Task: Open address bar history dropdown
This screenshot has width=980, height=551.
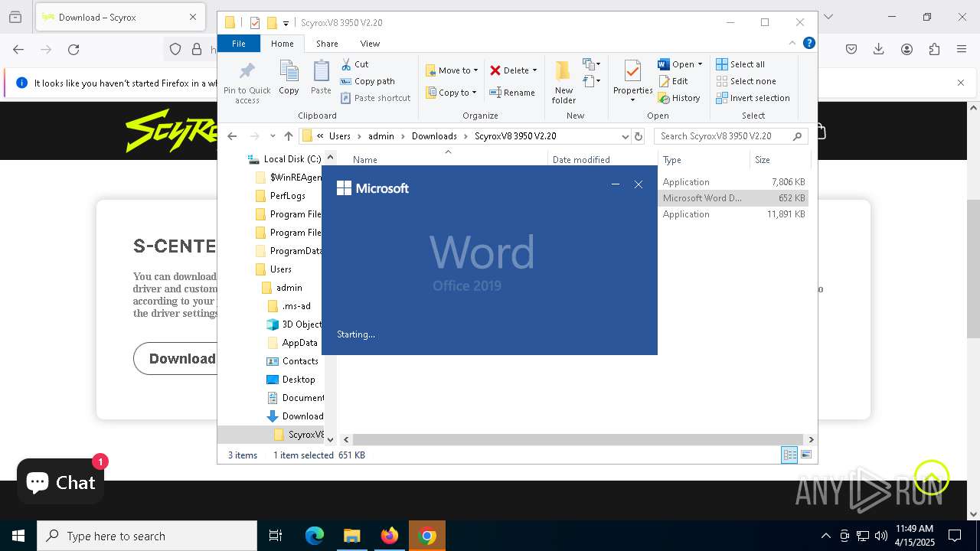Action: coord(625,136)
